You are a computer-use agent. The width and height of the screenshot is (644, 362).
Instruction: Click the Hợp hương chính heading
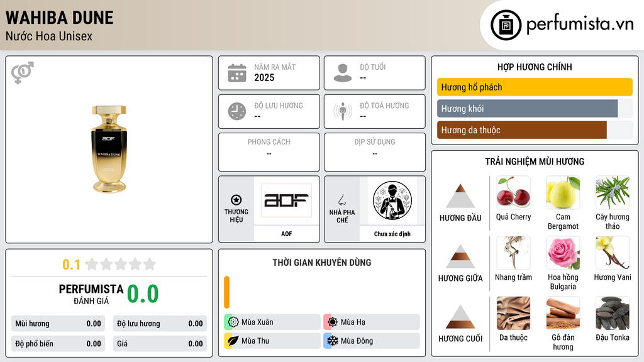coord(535,67)
